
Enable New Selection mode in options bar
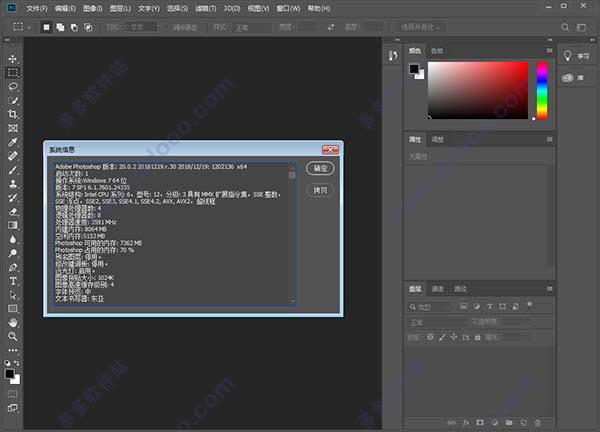[46, 27]
